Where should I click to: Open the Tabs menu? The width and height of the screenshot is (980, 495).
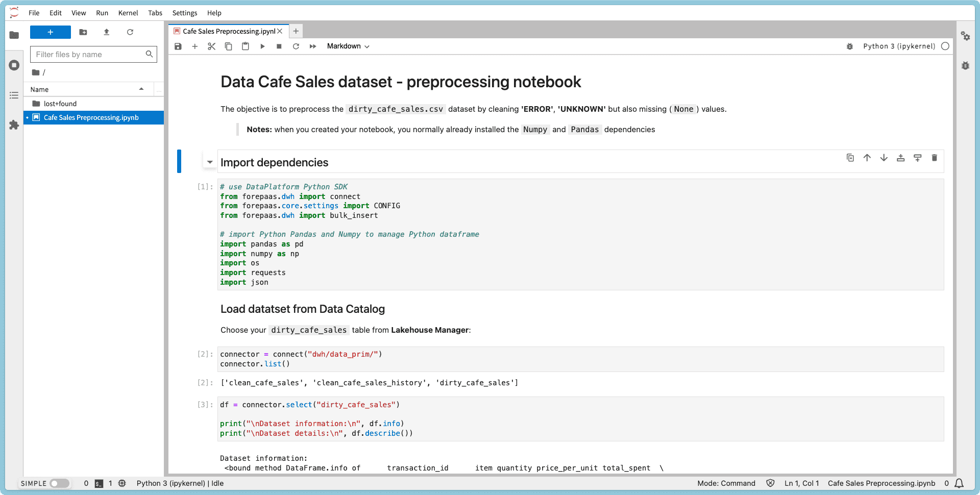coord(155,13)
